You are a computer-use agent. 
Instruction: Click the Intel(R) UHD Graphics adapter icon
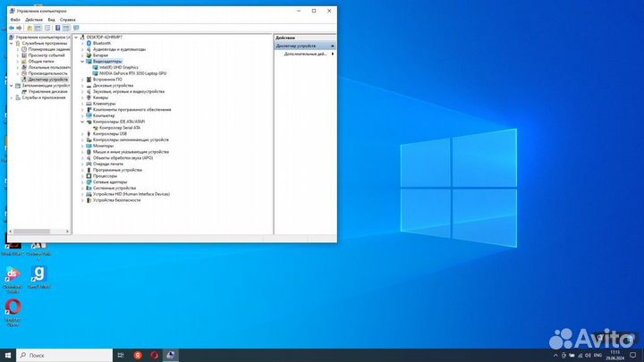coord(96,67)
